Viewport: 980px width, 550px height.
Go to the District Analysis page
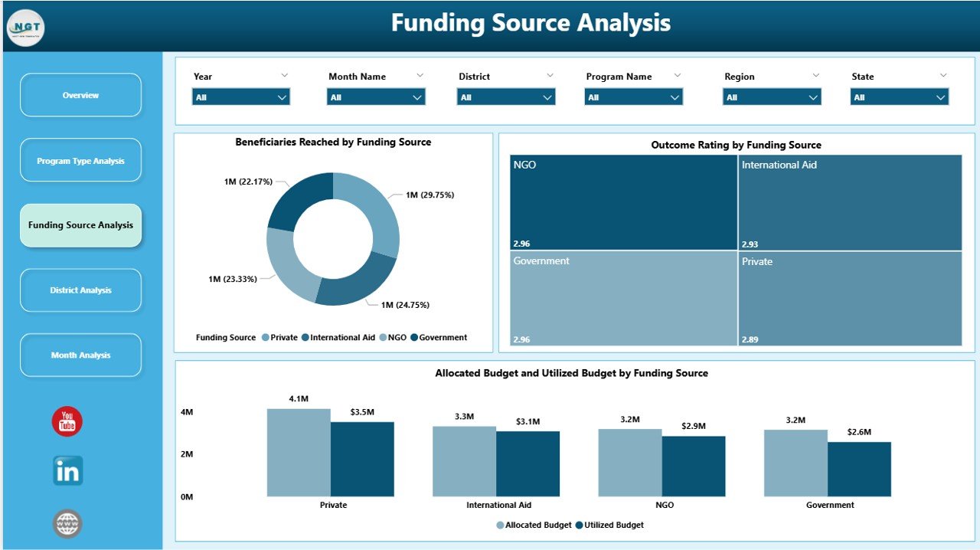80,290
